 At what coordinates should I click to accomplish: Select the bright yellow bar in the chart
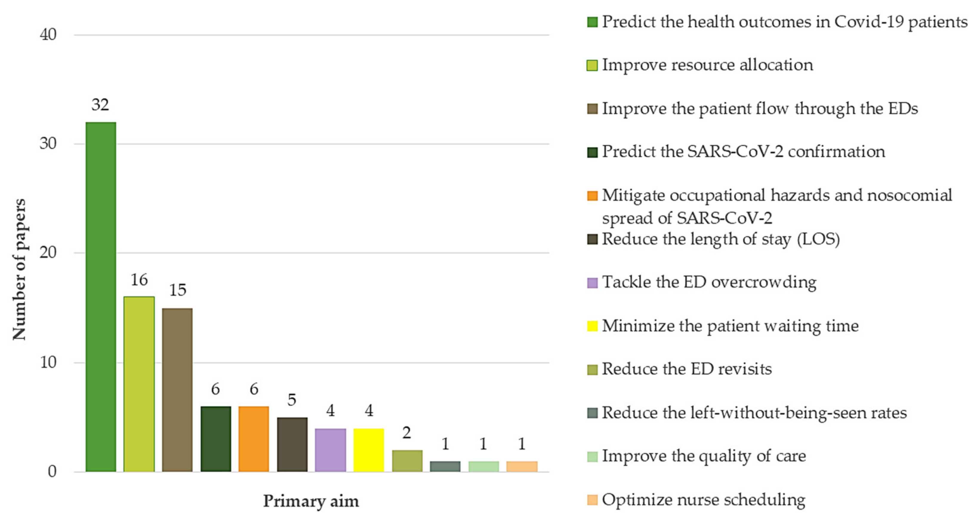click(x=369, y=450)
